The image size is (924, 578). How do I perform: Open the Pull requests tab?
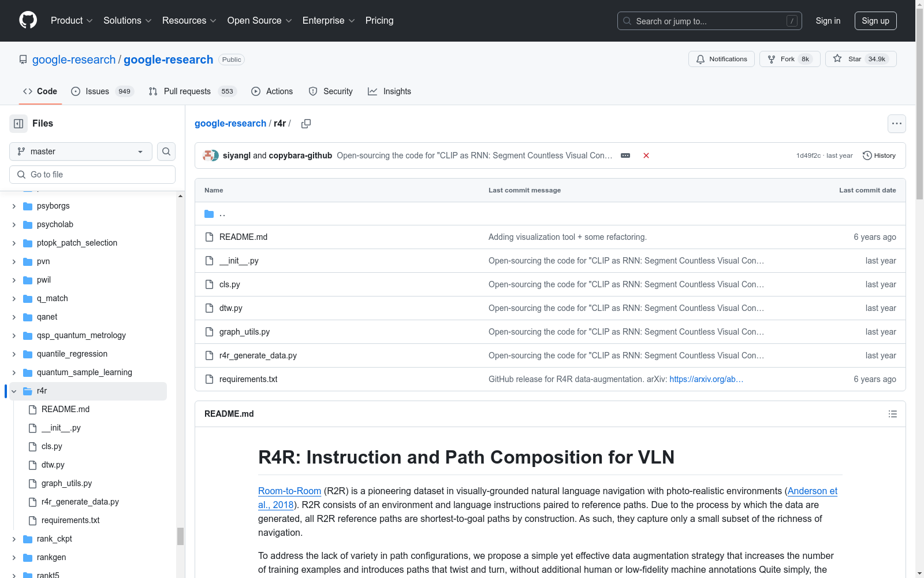pyautogui.click(x=192, y=91)
